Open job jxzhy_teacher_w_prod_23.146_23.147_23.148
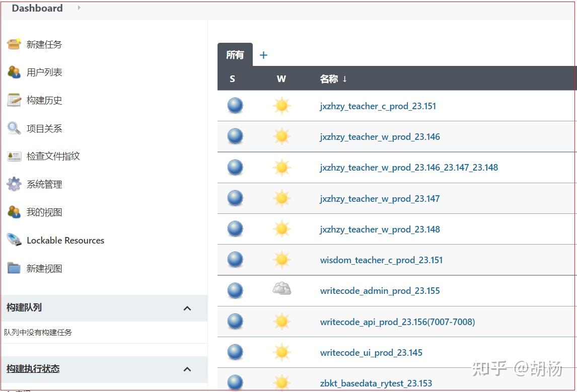Image resolution: width=577 pixels, height=392 pixels. click(409, 168)
